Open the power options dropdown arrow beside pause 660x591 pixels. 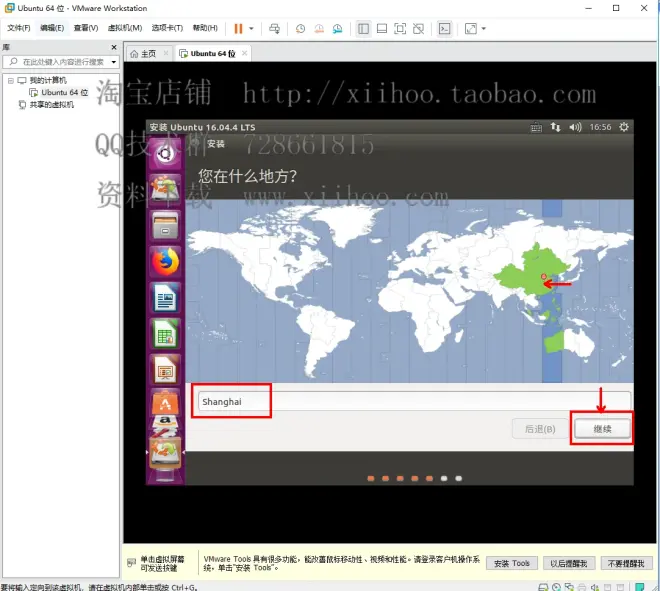[251, 29]
